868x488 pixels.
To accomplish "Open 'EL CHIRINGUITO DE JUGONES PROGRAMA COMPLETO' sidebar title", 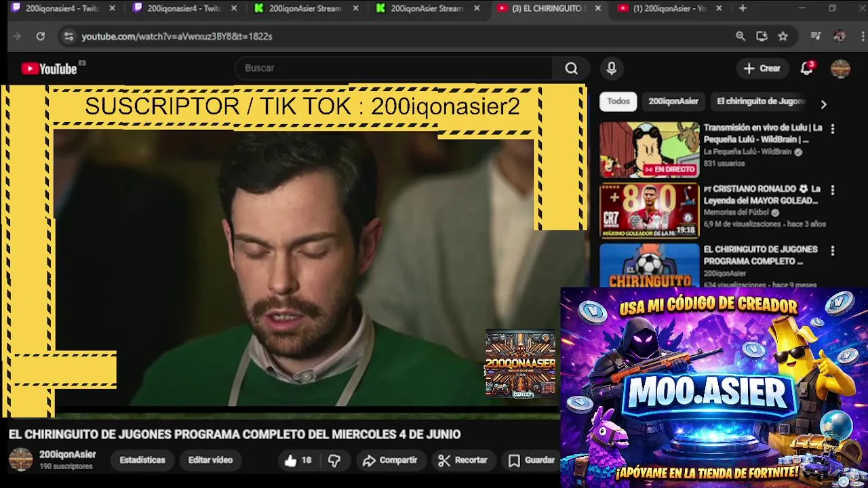I will 760,256.
